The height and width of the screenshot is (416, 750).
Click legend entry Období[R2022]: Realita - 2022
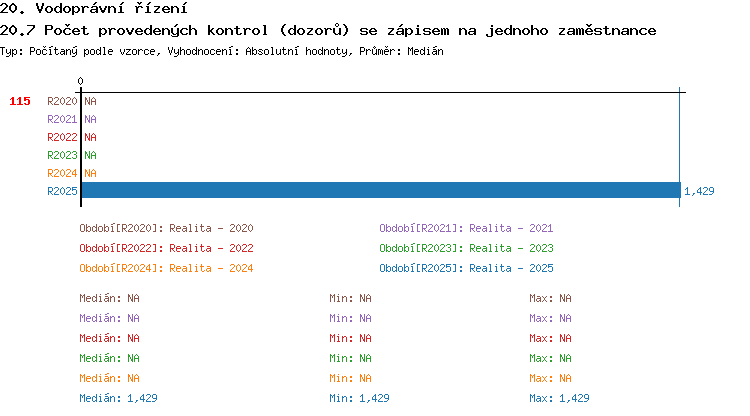click(x=166, y=248)
